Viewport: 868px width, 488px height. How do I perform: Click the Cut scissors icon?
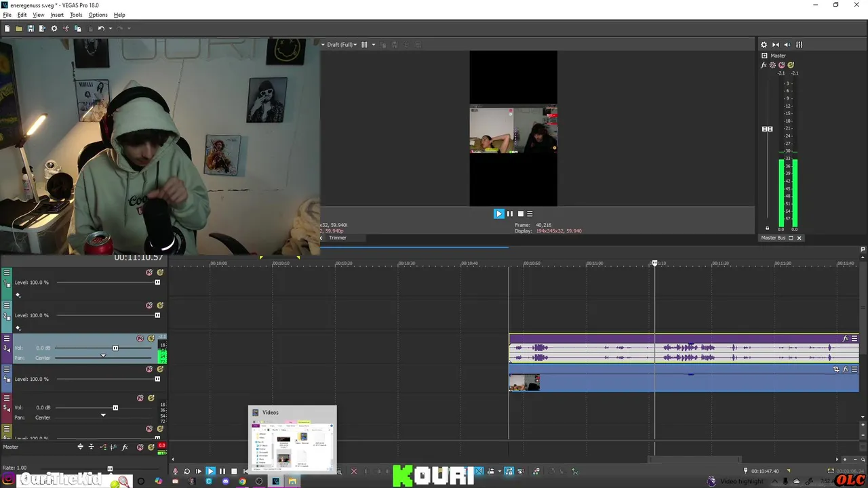(x=66, y=28)
